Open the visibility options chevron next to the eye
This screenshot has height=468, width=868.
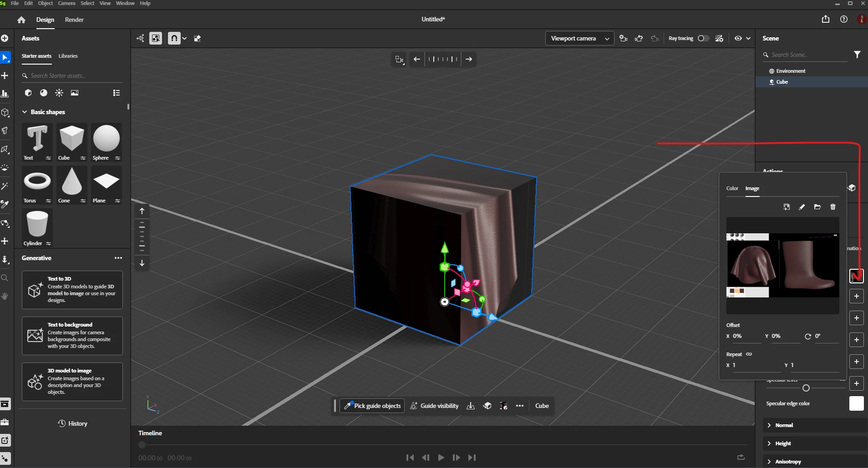748,38
